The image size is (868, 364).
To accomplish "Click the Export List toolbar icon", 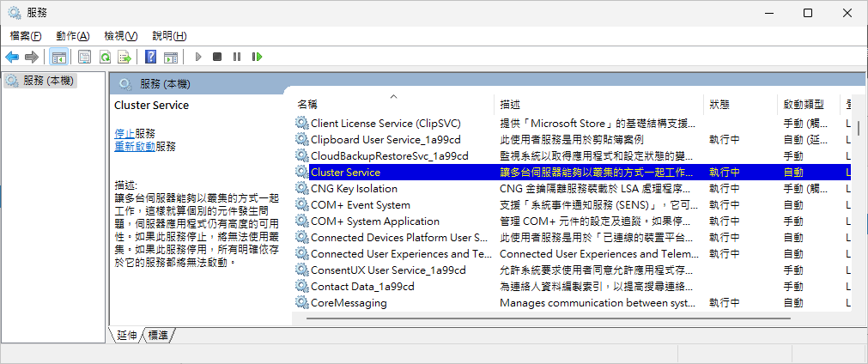I will (124, 57).
